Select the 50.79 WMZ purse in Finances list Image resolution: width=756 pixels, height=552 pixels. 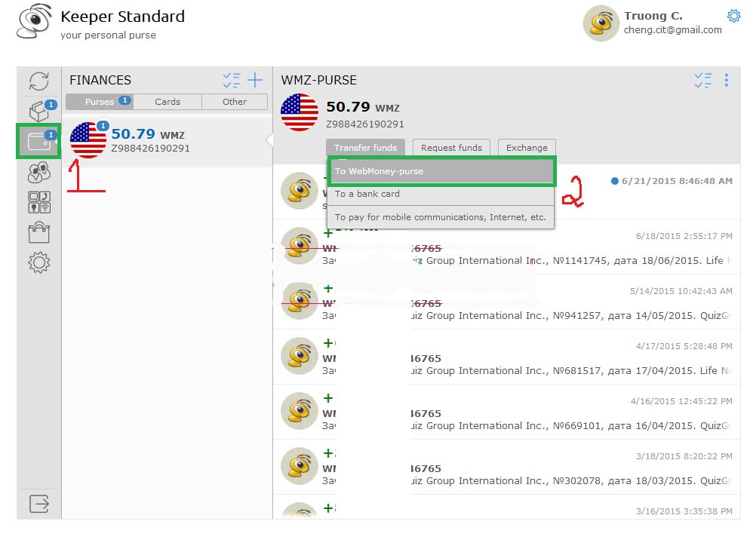click(167, 140)
